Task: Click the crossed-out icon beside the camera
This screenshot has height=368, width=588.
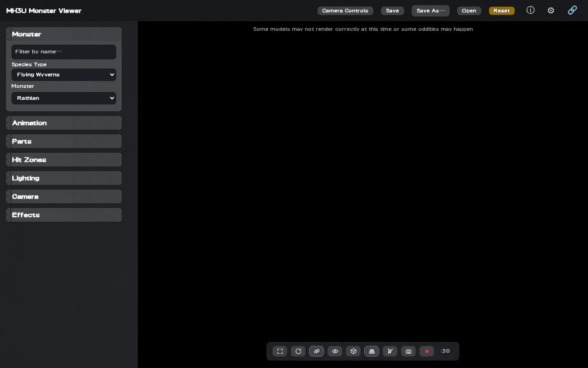Action: pyautogui.click(x=390, y=351)
